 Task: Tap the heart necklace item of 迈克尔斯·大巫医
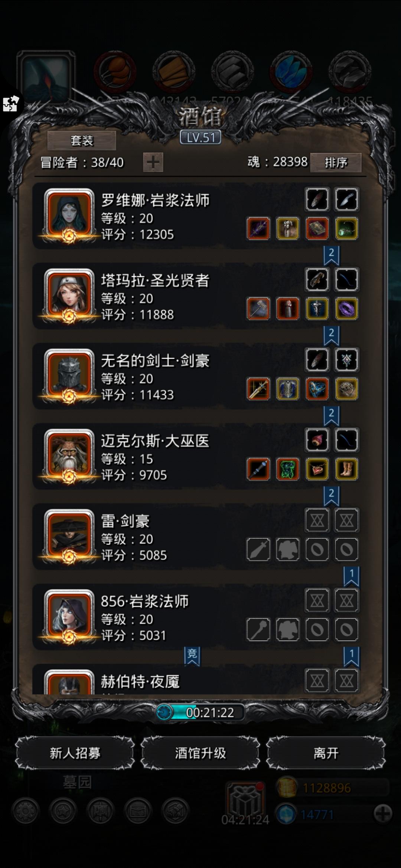pyautogui.click(x=317, y=469)
